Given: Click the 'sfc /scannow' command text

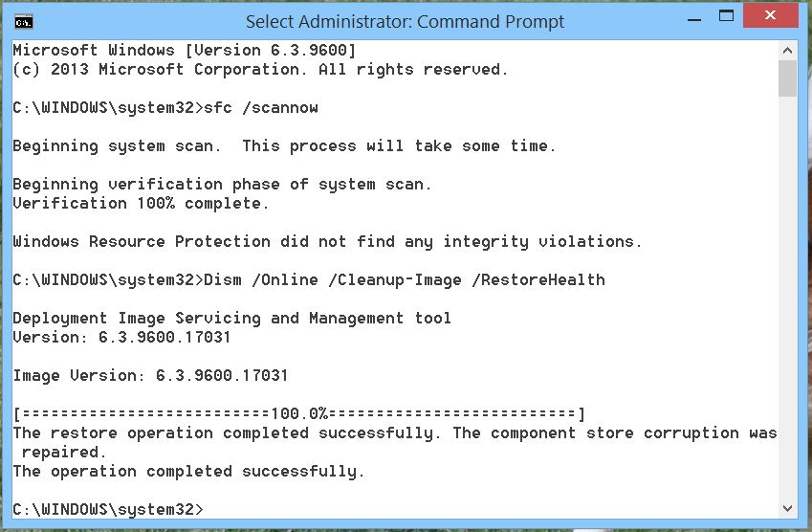Looking at the screenshot, I should coord(261,108).
